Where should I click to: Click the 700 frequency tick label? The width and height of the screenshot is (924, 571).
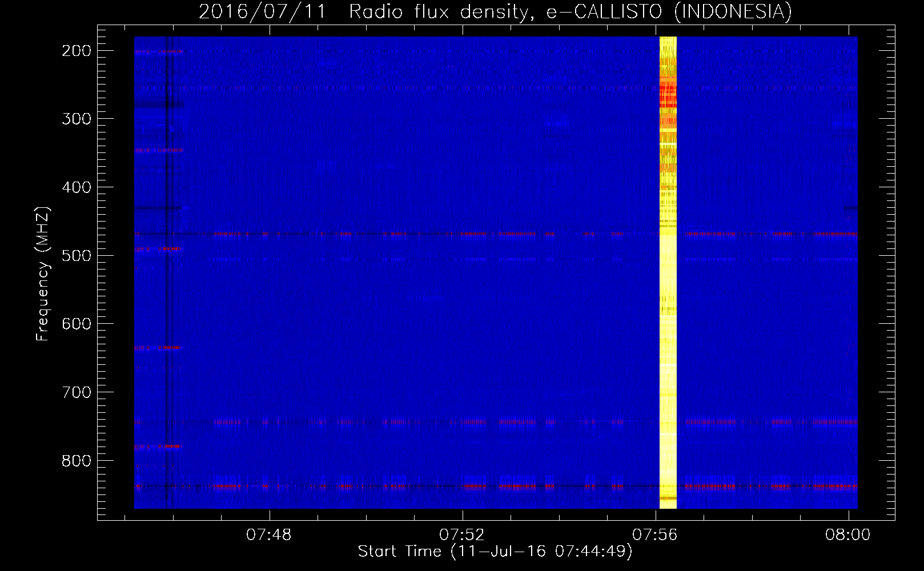coord(77,392)
